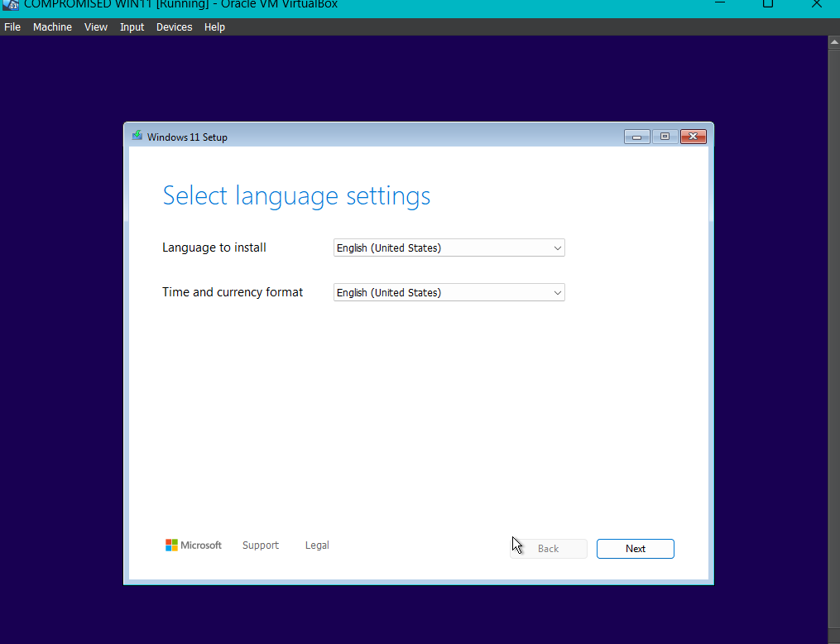Click the Windows 11 Setup title icon
Screen dimensions: 840x644
[137, 136]
